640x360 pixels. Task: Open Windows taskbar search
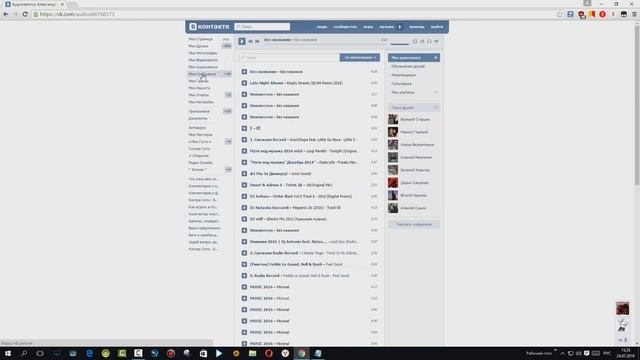pyautogui.click(x=24, y=353)
